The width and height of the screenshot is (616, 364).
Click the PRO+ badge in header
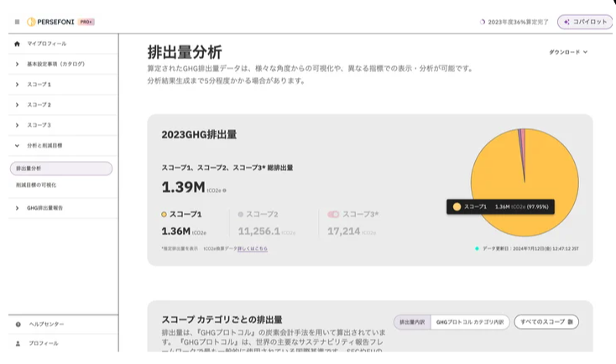coord(86,22)
